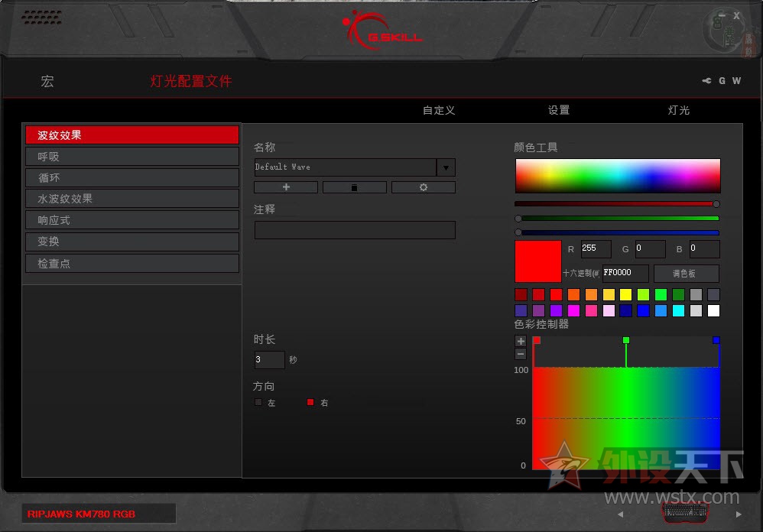Open the Default Wave profile dropdown

coord(446,167)
